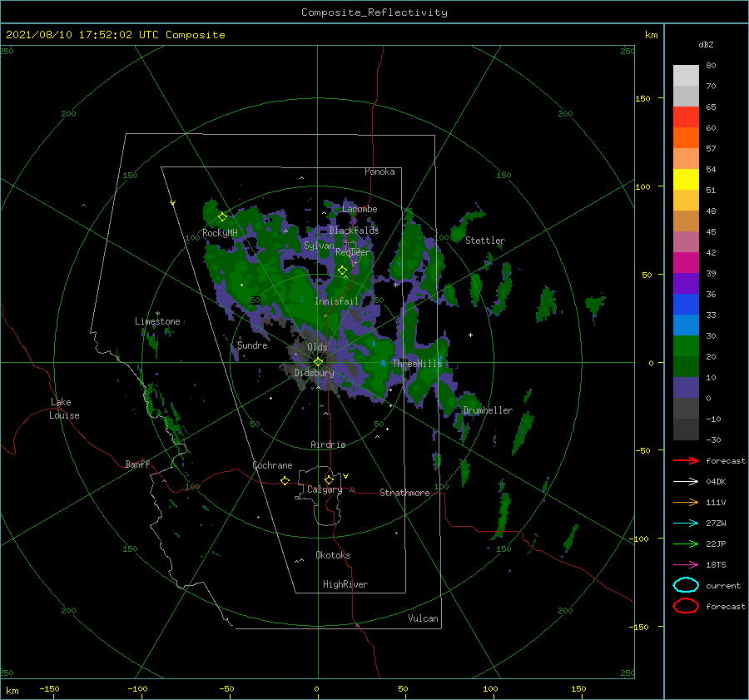Click the -150 km tick on bottom axis
The width and height of the screenshot is (749, 700).
click(x=49, y=688)
